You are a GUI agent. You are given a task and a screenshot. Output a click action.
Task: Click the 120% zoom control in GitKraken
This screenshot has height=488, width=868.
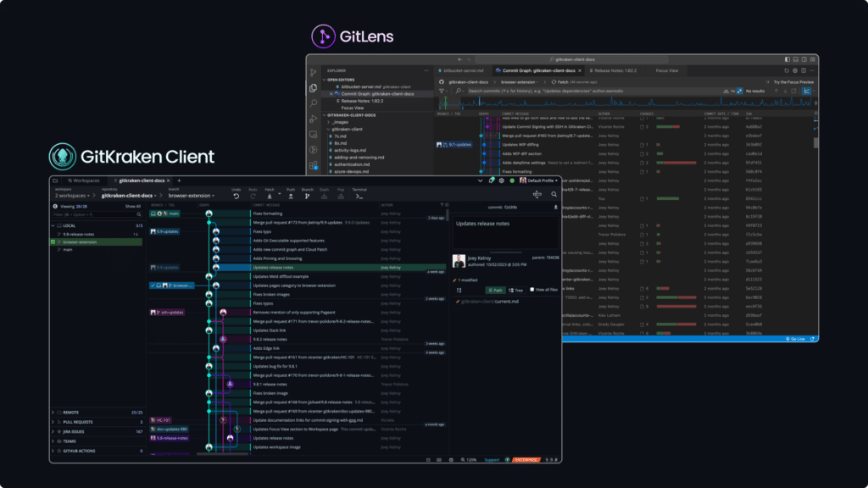pyautogui.click(x=469, y=460)
